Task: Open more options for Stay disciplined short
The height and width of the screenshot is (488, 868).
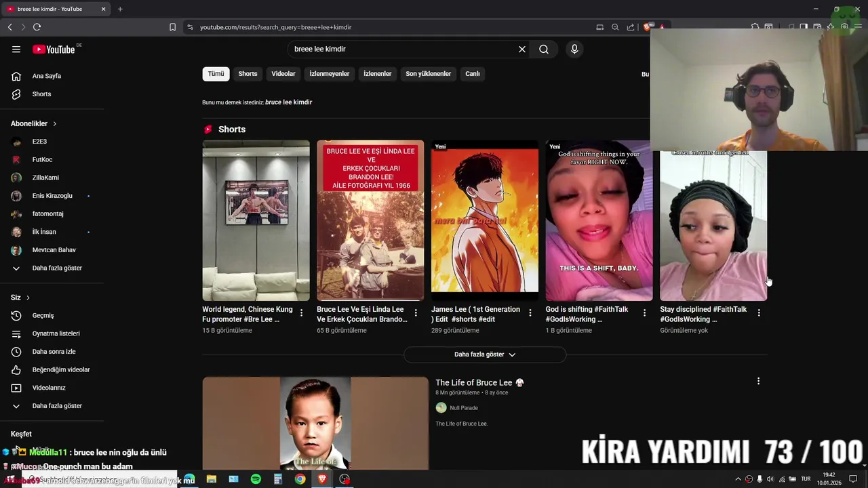Action: point(759,312)
